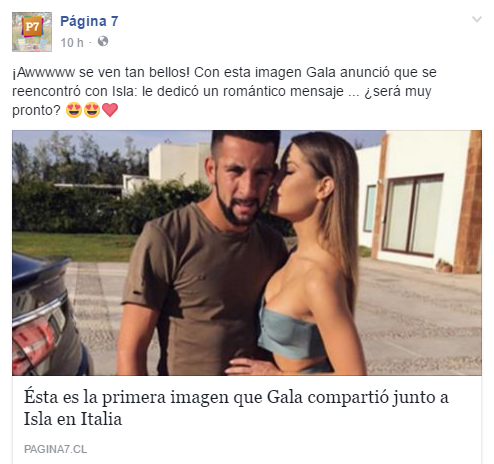Expand the post options chevron menu
Screen dimensions: 494x464
[477, 19]
